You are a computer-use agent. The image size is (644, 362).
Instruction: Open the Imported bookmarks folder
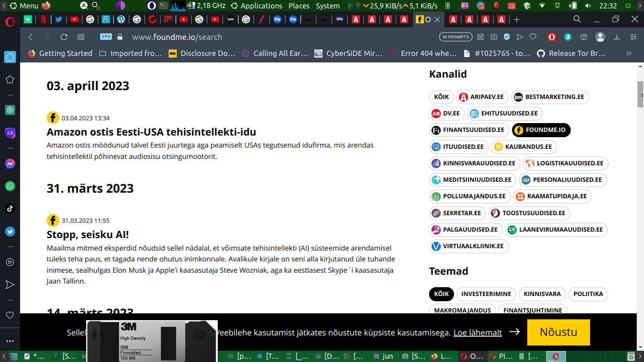coord(131,53)
